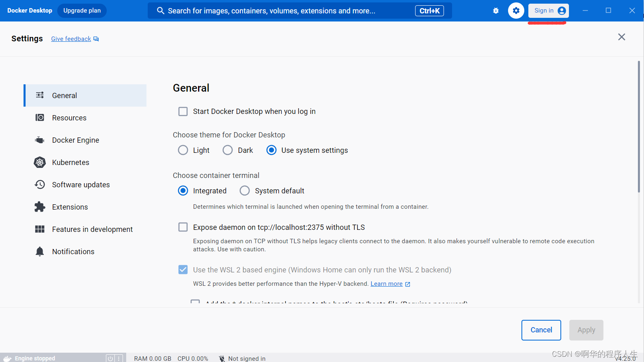644x362 pixels.
Task: Click the Apply button
Action: [586, 330]
